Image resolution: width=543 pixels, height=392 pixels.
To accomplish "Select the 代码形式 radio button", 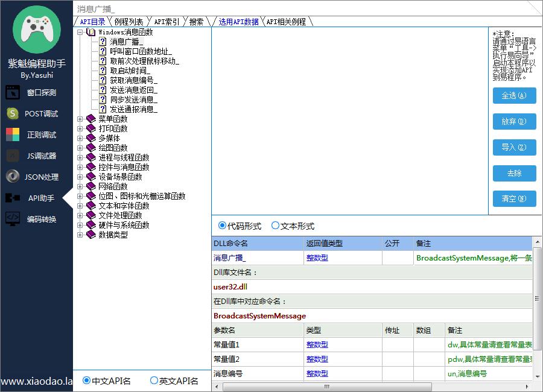I will coord(222,226).
